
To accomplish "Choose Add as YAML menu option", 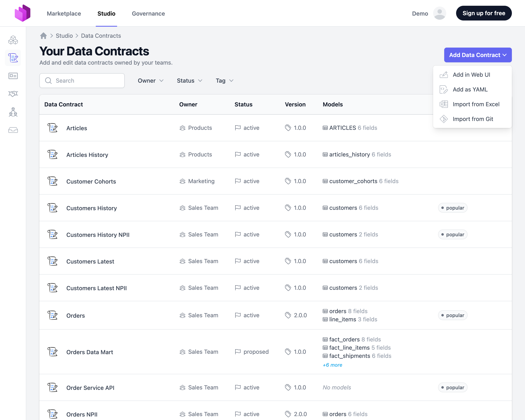I will point(470,90).
